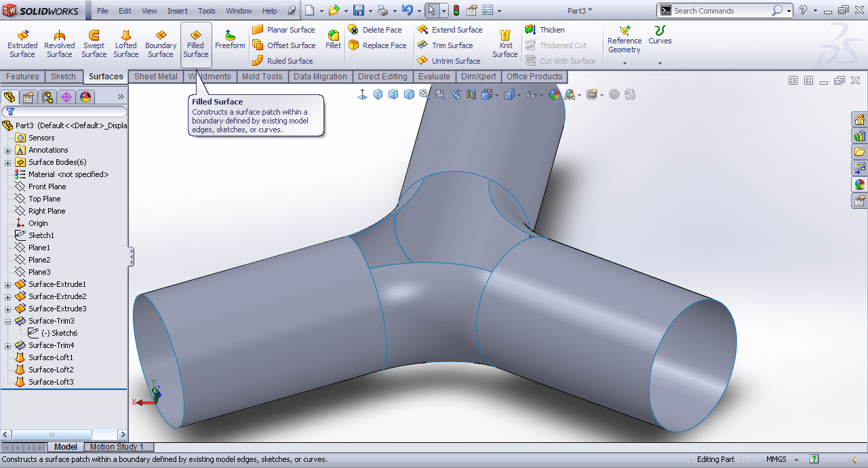
Task: Expand the manager tabs chevron
Action: pyautogui.click(x=121, y=97)
